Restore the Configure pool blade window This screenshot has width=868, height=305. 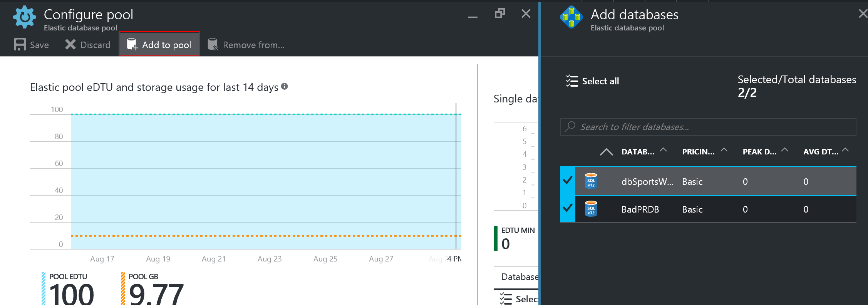coord(499,14)
